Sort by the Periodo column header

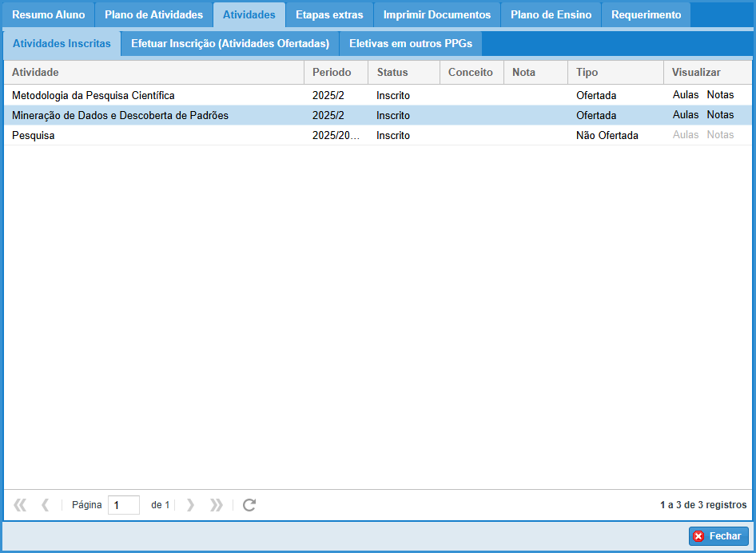[x=335, y=73]
